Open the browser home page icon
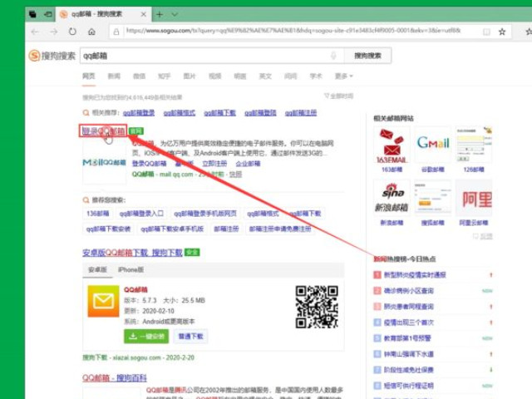The image size is (532, 399). pos(91,32)
